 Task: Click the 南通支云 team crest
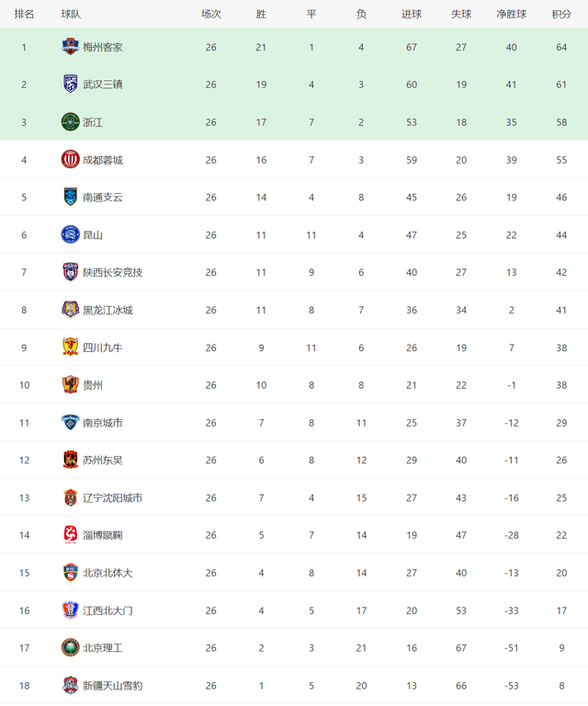click(70, 197)
